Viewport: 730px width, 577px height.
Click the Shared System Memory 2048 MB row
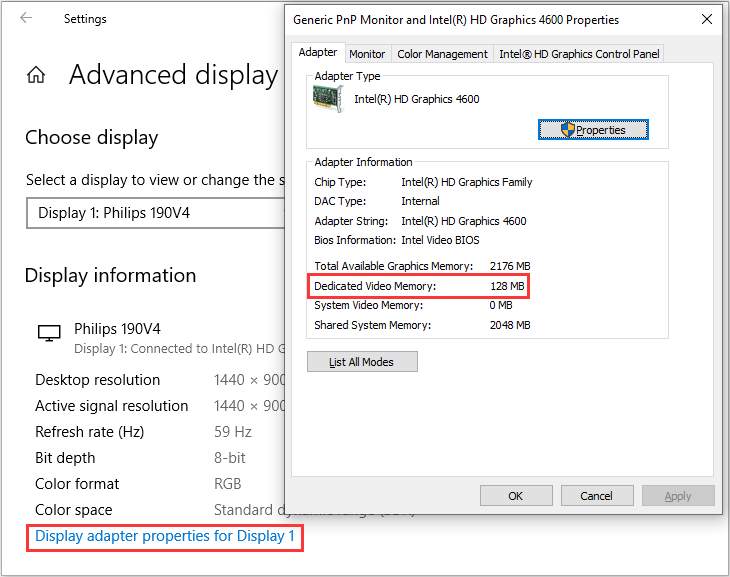pyautogui.click(x=422, y=325)
